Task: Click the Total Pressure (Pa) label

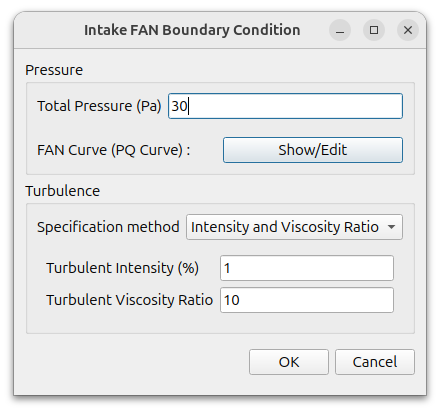Action: point(99,106)
